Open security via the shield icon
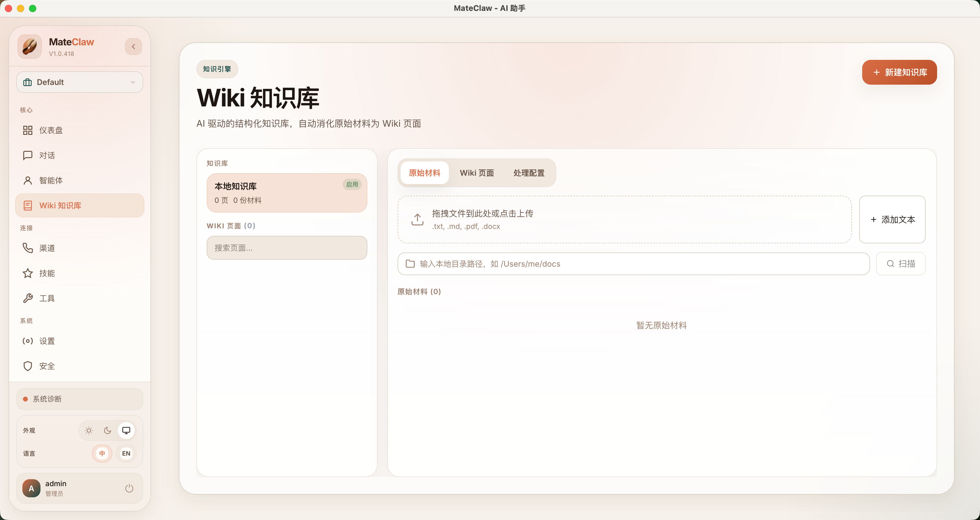 click(x=28, y=366)
